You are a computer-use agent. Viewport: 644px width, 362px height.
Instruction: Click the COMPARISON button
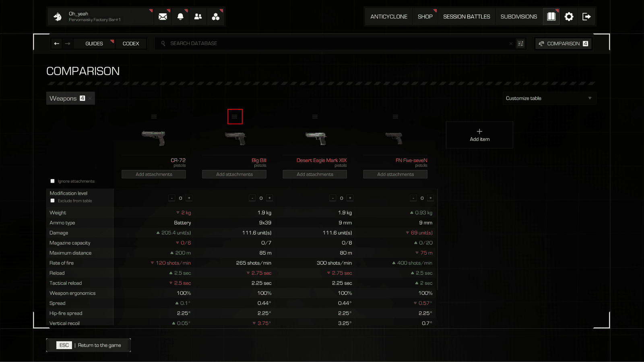coord(563,43)
